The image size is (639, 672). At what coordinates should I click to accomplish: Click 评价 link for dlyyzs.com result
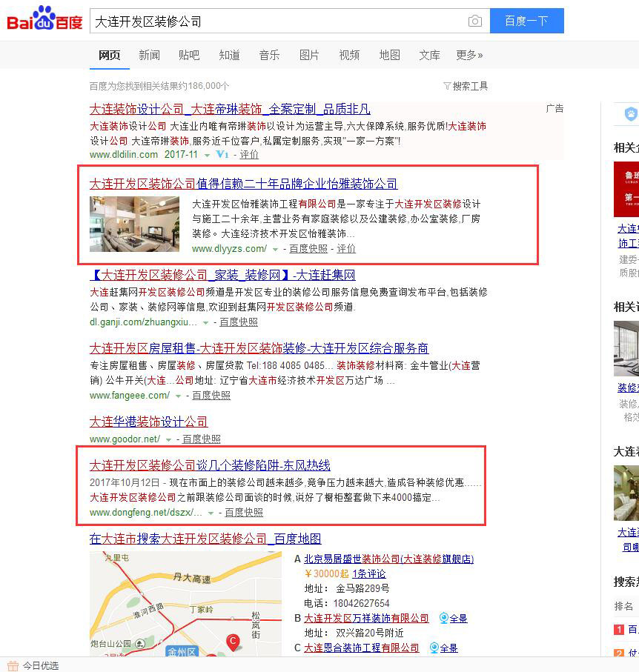(346, 248)
